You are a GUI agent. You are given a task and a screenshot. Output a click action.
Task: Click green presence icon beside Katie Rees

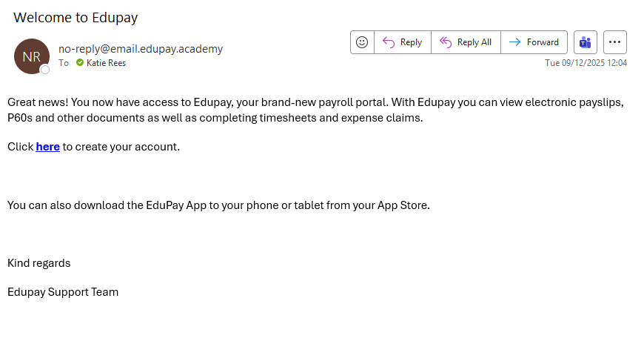click(80, 63)
